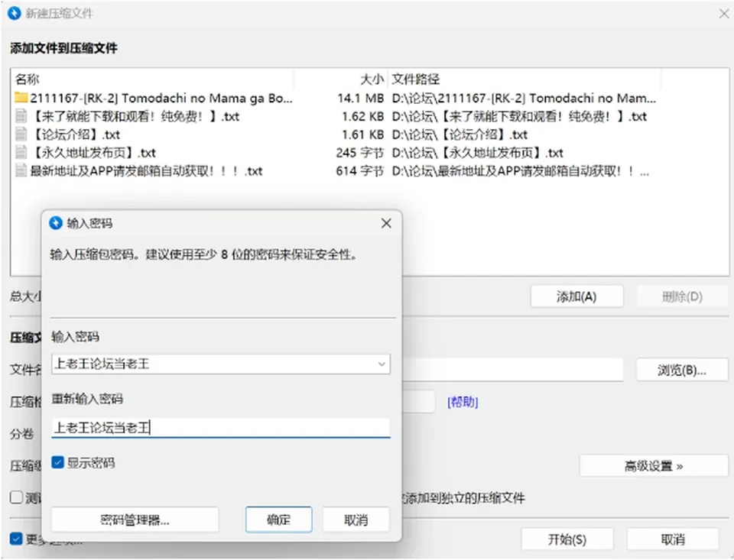This screenshot has height=560, width=734.
Task: Click the file icon beside 【来了就能下载和观看！纯免费！】.txt
Action: [21, 116]
